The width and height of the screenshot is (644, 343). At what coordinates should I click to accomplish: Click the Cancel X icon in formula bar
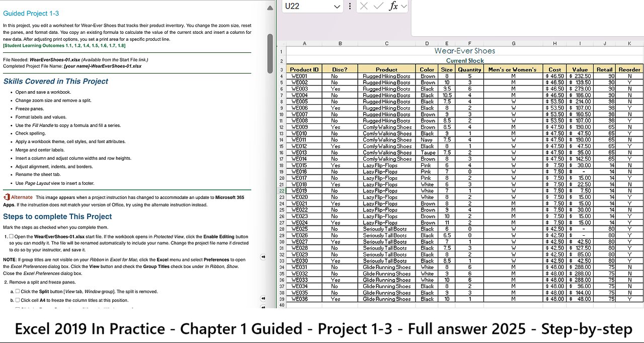tap(364, 6)
